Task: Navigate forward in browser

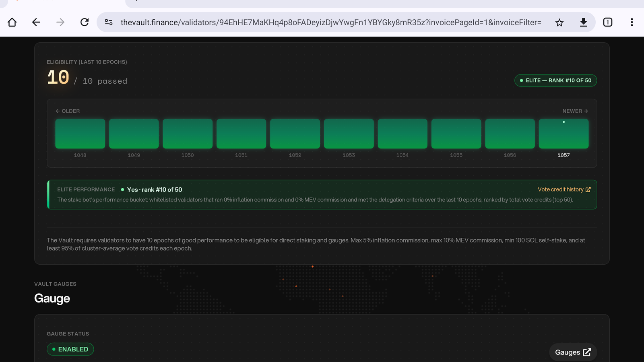Action: 60,22
